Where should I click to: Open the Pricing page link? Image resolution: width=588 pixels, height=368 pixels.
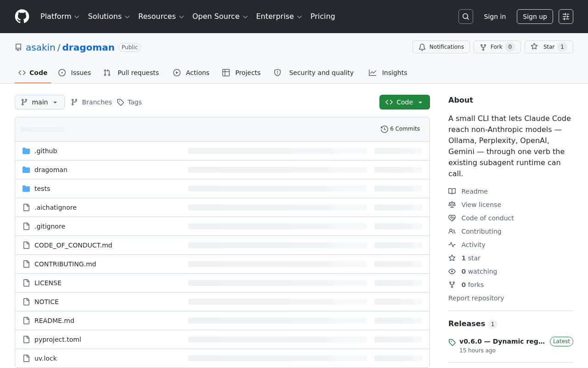323,17
